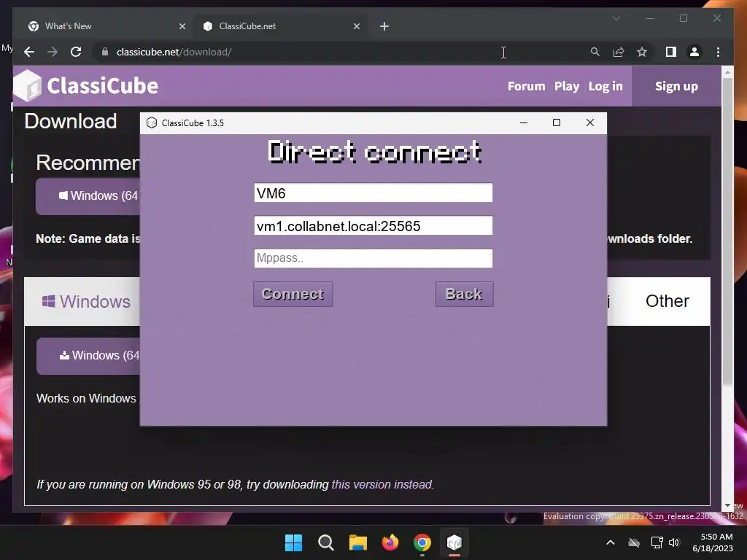Open the Play link in site header
The height and width of the screenshot is (560, 747).
pos(566,86)
